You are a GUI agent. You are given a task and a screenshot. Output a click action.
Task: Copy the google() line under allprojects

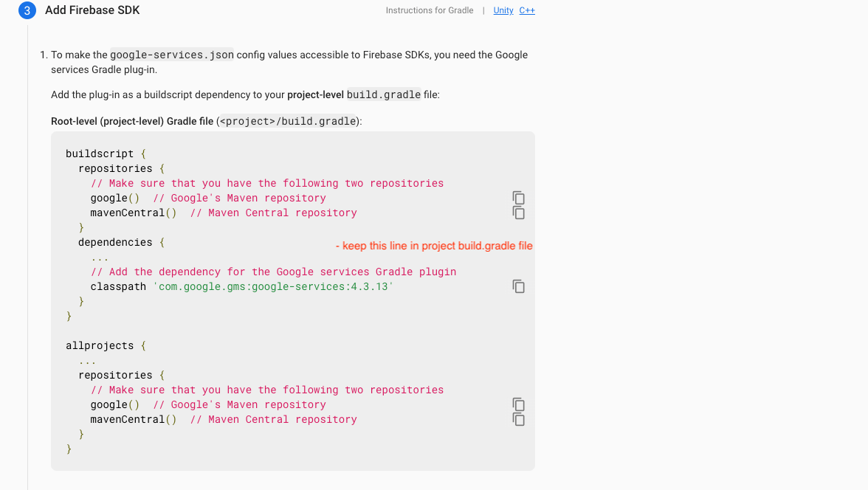pos(519,404)
